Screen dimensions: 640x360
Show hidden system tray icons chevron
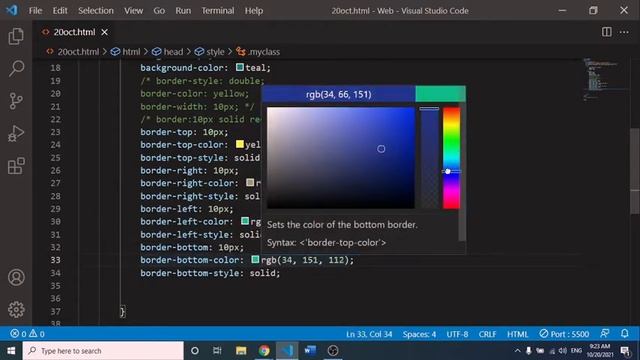pyautogui.click(x=517, y=351)
